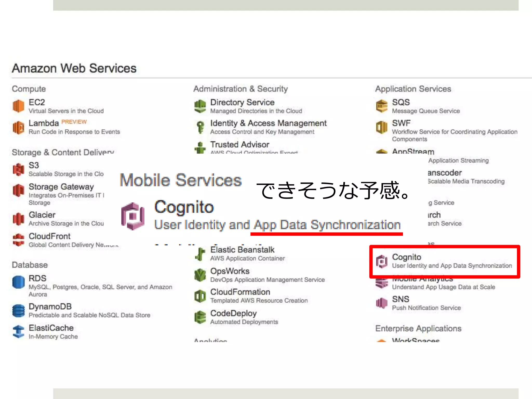Open the SWF link
Viewport: 532px width, 399px height.
pyautogui.click(x=401, y=123)
